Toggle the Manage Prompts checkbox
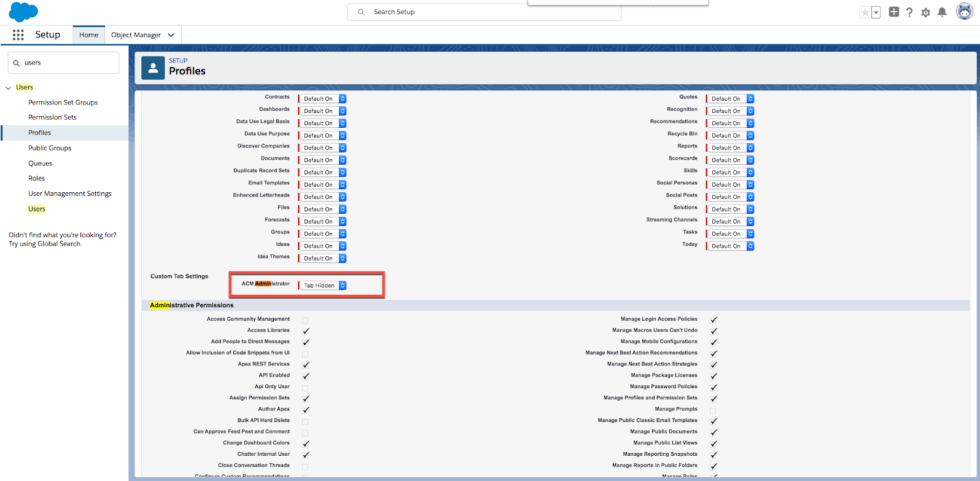The width and height of the screenshot is (980, 481). click(713, 410)
